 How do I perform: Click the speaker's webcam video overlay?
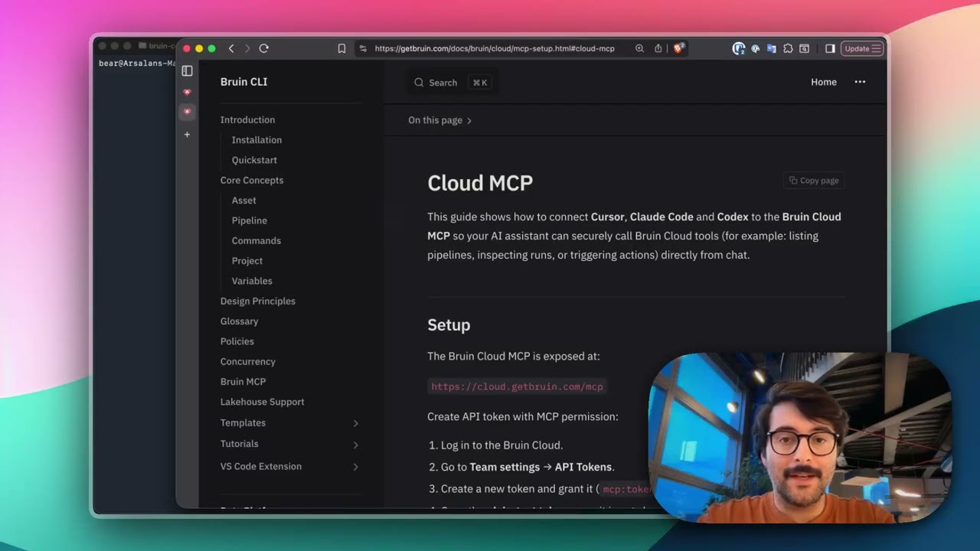point(800,438)
